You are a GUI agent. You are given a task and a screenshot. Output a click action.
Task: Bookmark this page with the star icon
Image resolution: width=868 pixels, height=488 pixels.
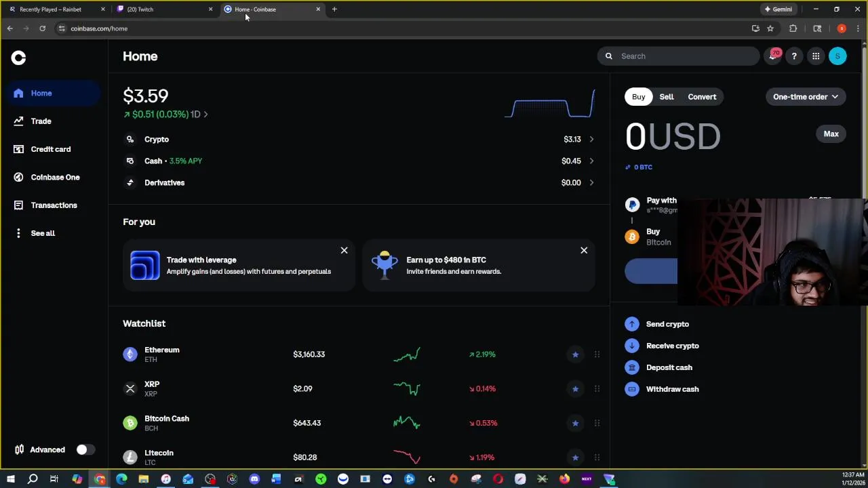click(770, 28)
